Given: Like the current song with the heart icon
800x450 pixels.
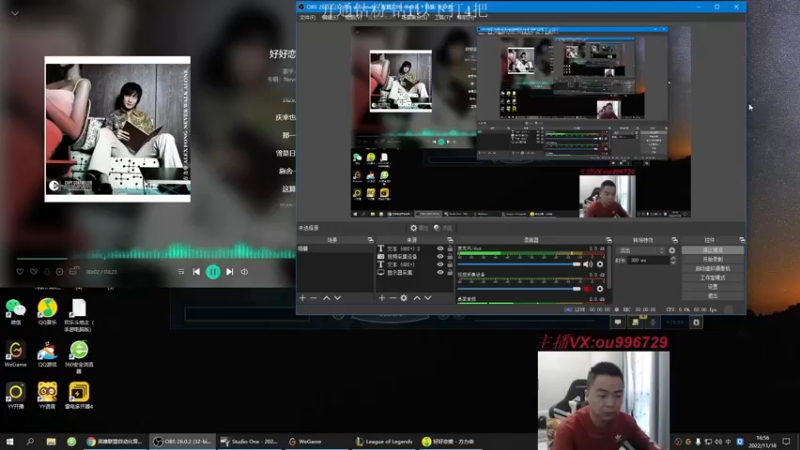Looking at the screenshot, I should point(20,272).
